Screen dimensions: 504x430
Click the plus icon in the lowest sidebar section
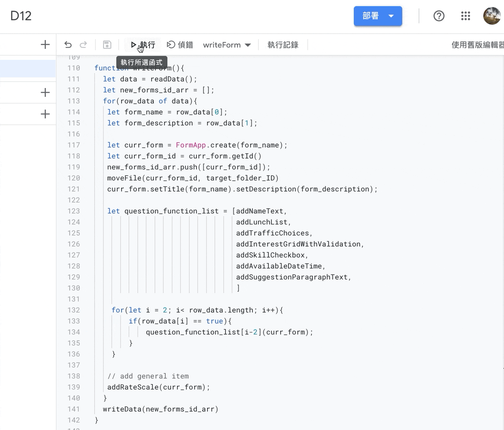(45, 114)
